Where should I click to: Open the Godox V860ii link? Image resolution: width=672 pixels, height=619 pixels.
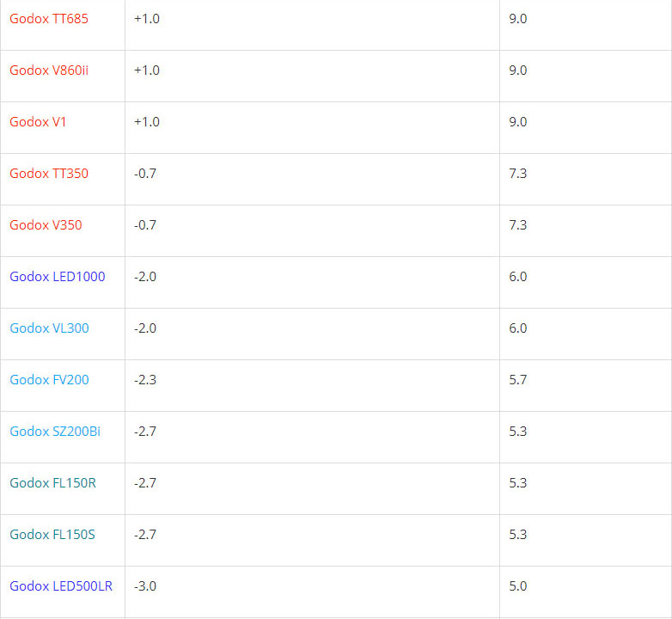coord(49,70)
